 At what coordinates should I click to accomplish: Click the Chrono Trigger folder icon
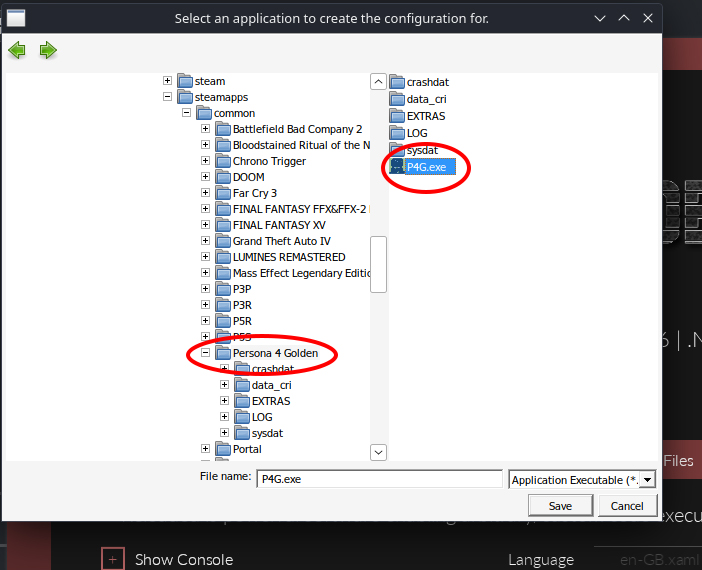[x=223, y=161]
